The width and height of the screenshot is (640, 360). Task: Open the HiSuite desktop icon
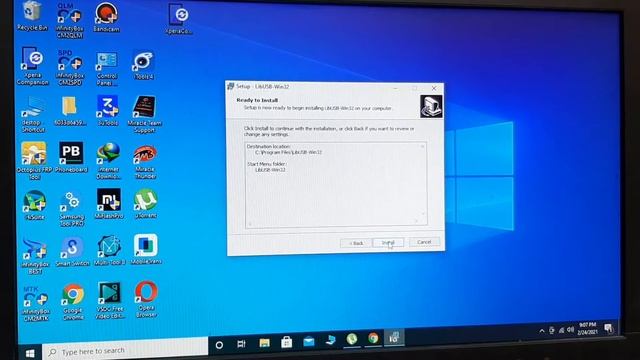[35, 205]
